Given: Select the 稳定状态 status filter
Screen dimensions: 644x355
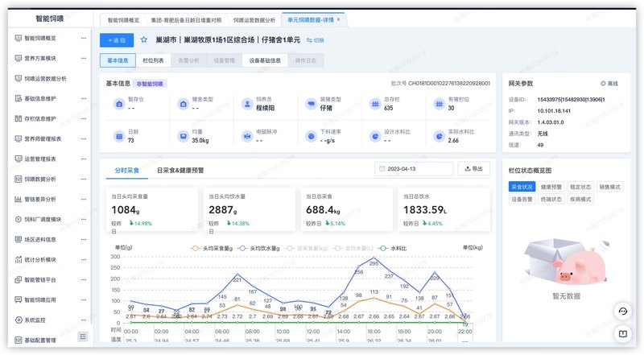Looking at the screenshot, I should click(580, 187).
